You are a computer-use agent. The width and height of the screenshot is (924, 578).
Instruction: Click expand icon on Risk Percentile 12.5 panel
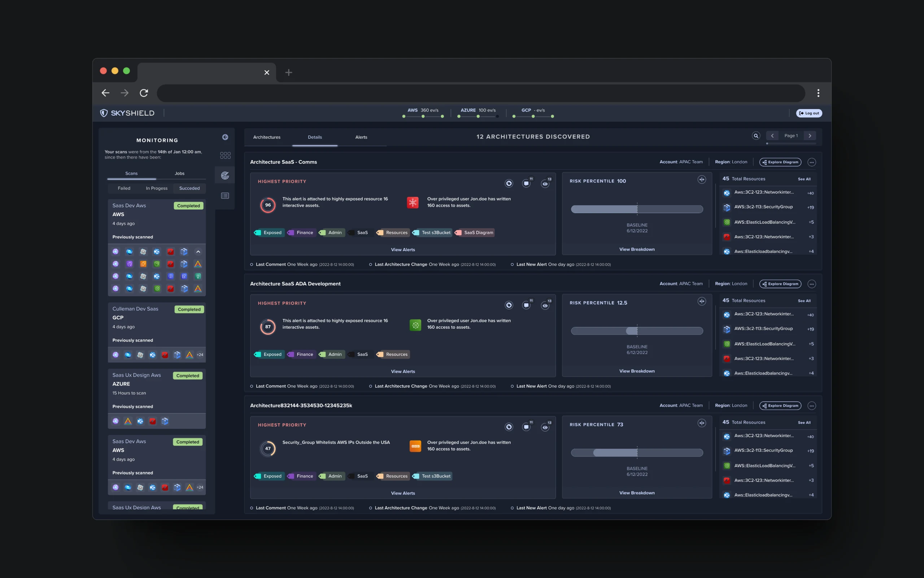(x=702, y=301)
